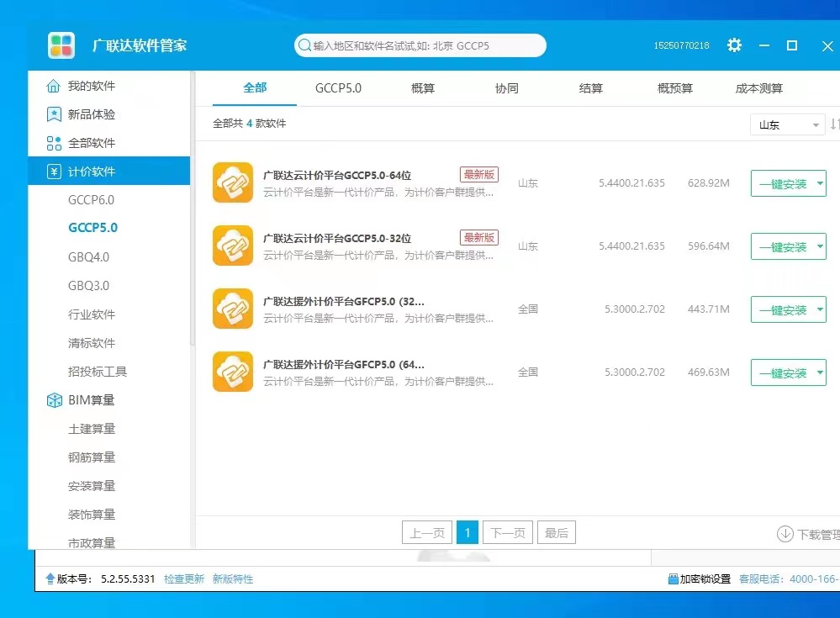840x618 pixels.
Task: Click the 计价软件 yen icon
Action: coord(54,172)
